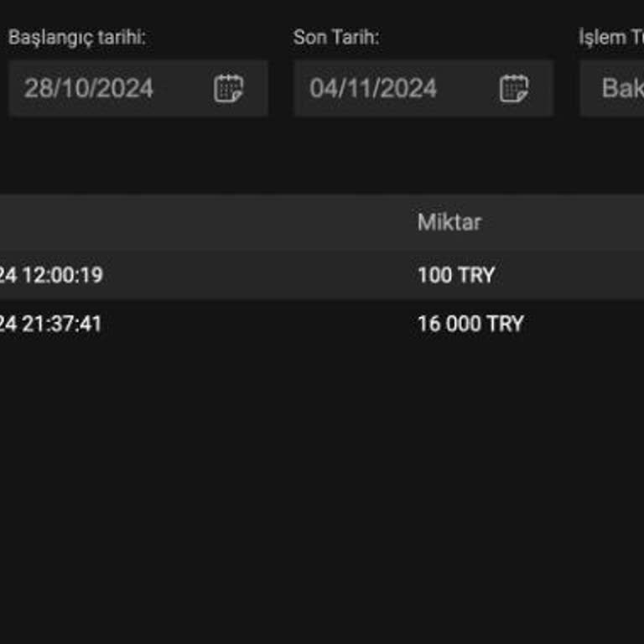Focus the end date field's empty space
The image size is (644, 644).
point(468,88)
